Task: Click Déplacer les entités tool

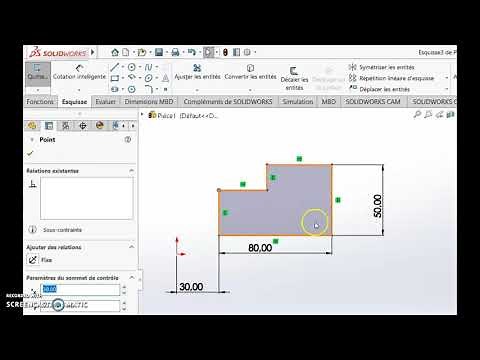Action: [379, 89]
